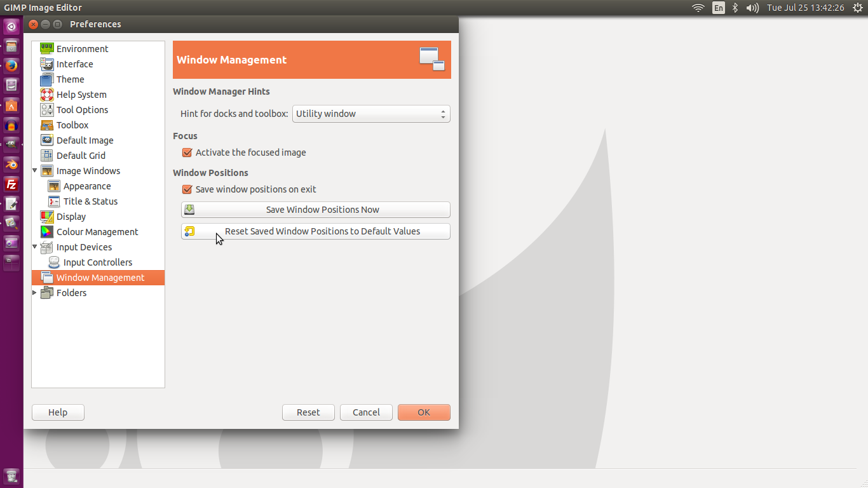Image resolution: width=868 pixels, height=488 pixels.
Task: Click the Bluetooth indicator icon
Action: point(735,8)
